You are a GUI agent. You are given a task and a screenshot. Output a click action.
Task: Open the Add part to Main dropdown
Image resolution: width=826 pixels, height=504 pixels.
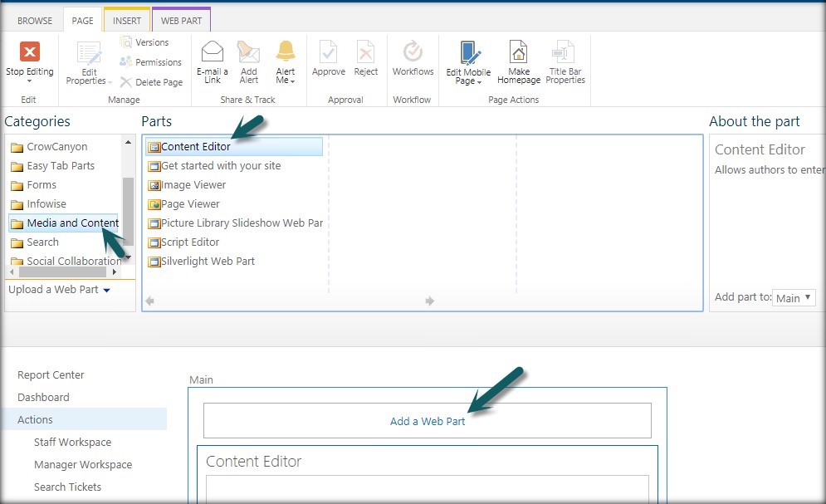coord(794,297)
